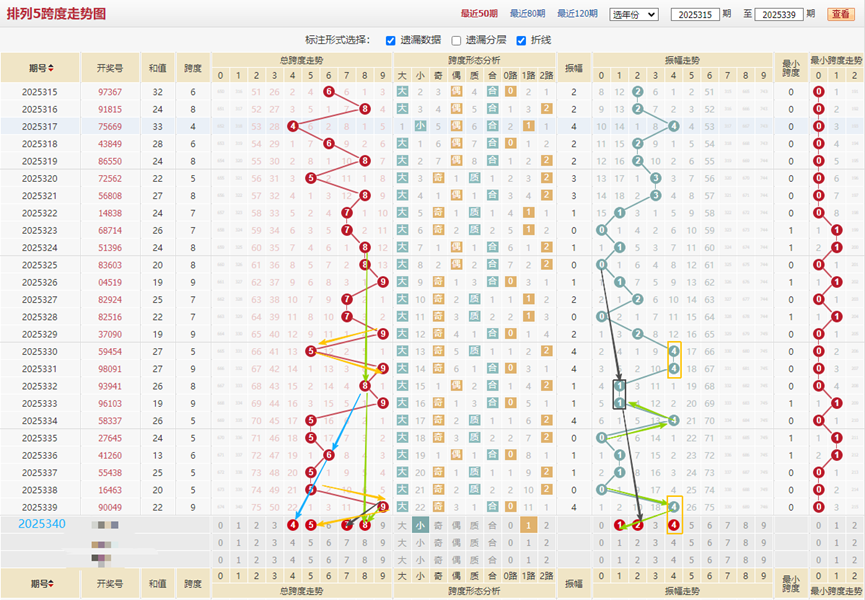Open the 选年份 dropdown
The height and width of the screenshot is (600, 865).
coord(634,14)
